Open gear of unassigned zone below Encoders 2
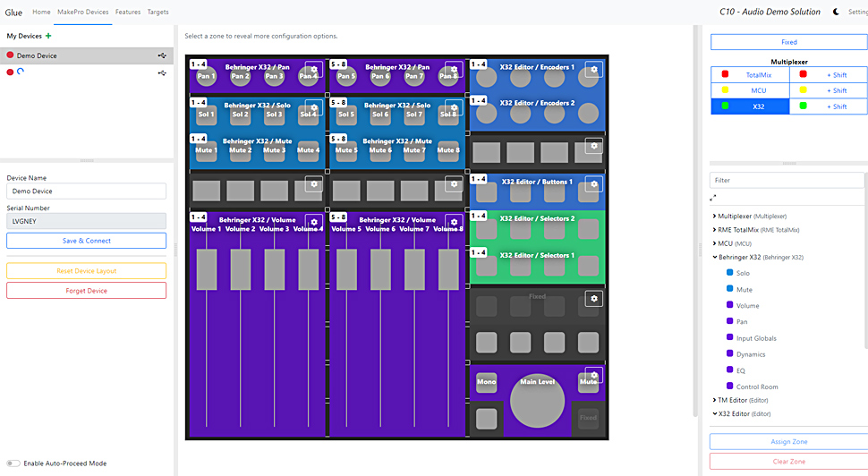 (x=594, y=146)
